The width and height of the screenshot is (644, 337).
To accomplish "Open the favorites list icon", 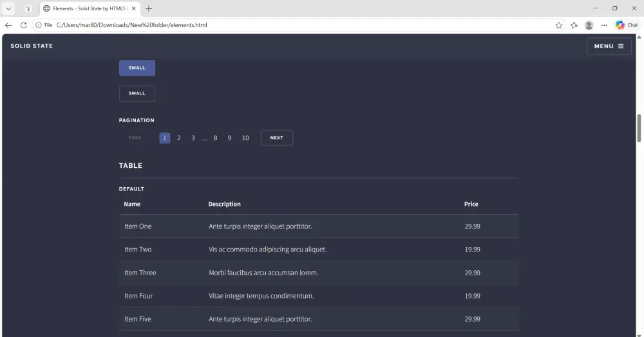I will point(574,25).
